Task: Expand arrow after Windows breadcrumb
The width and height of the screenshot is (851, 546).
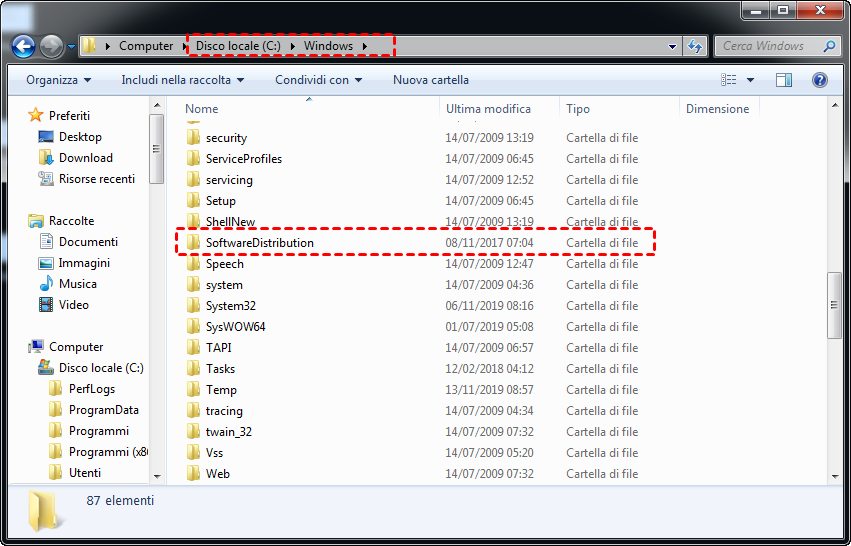Action: coord(365,46)
